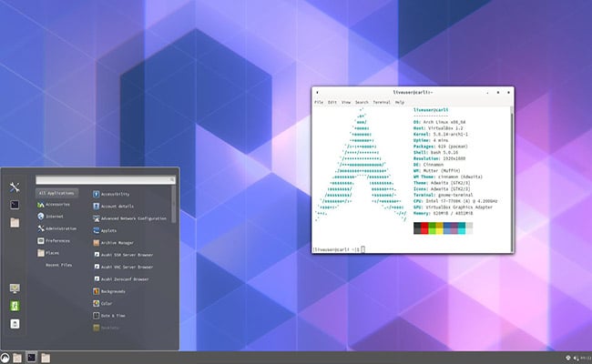
Task: Open the Date & Time settings entry
Action: click(108, 316)
